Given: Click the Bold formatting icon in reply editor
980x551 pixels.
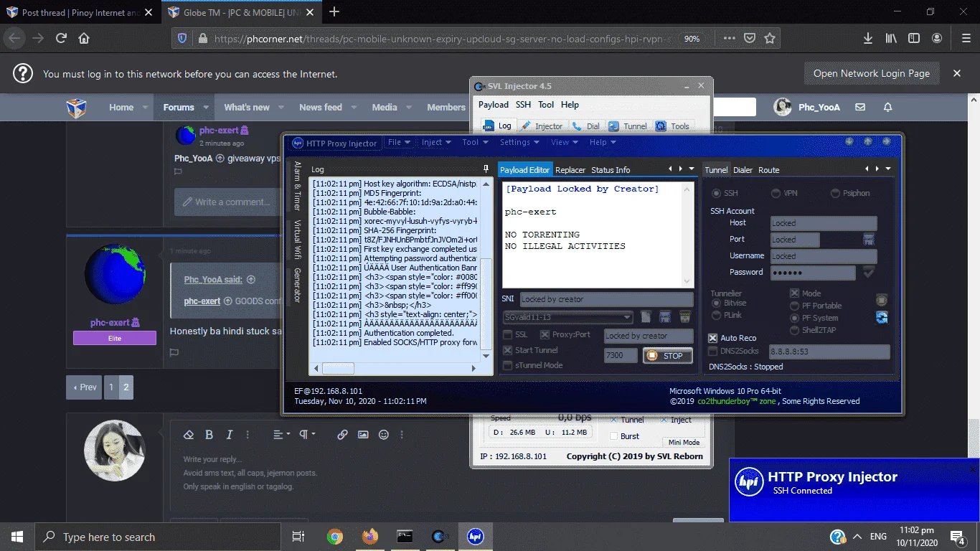Looking at the screenshot, I should pyautogui.click(x=209, y=435).
